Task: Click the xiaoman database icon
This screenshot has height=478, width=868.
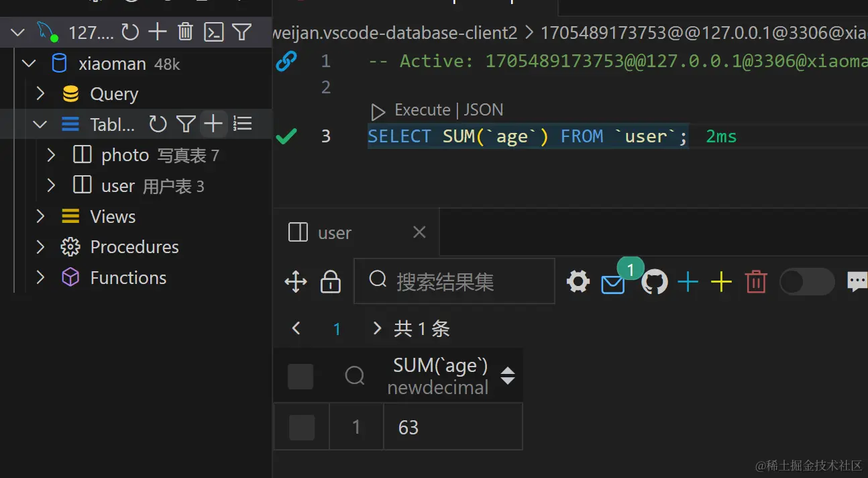Action: [59, 64]
